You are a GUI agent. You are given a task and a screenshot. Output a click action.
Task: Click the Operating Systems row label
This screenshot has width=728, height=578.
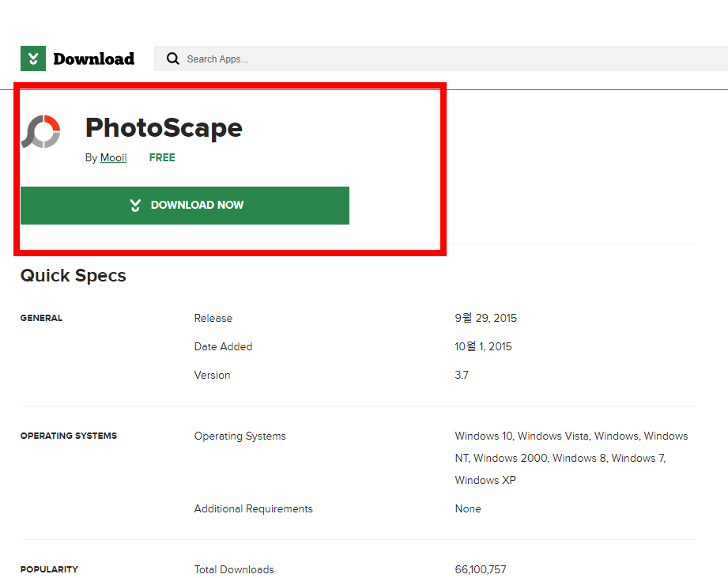tap(240, 436)
